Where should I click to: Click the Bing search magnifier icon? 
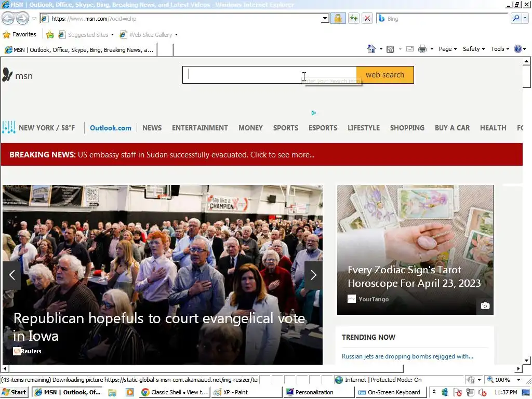tap(516, 18)
